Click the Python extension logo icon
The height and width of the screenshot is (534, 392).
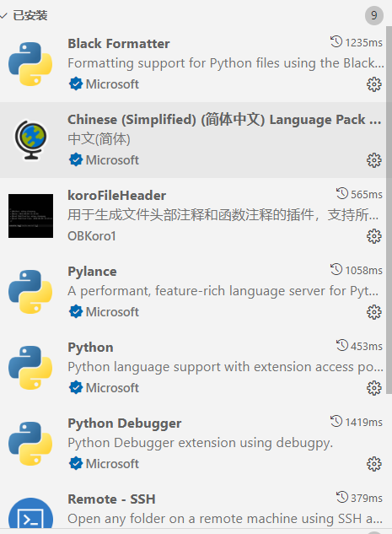(30, 368)
